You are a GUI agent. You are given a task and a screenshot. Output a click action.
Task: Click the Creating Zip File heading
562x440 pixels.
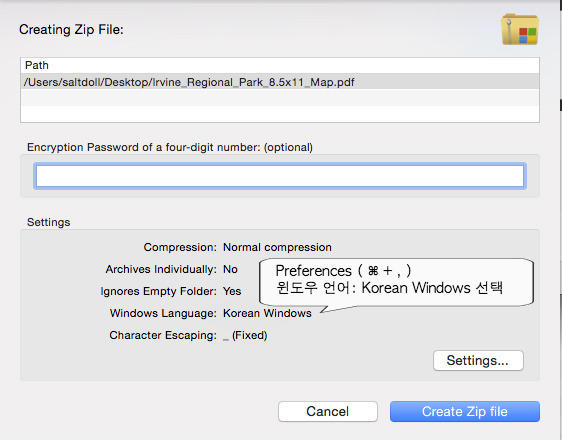(x=71, y=29)
